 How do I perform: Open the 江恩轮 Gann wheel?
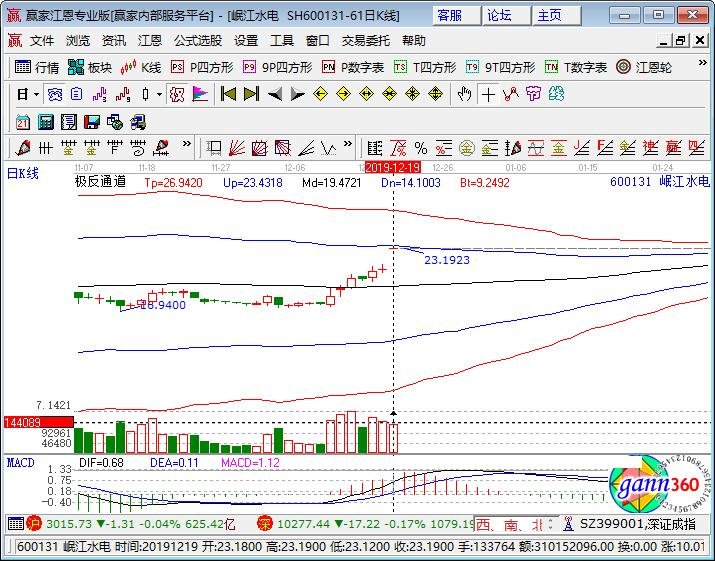coord(644,68)
